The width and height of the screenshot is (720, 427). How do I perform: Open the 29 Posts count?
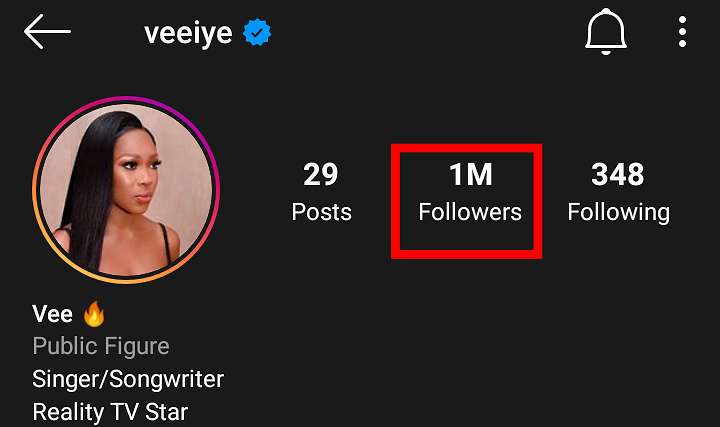coord(321,192)
